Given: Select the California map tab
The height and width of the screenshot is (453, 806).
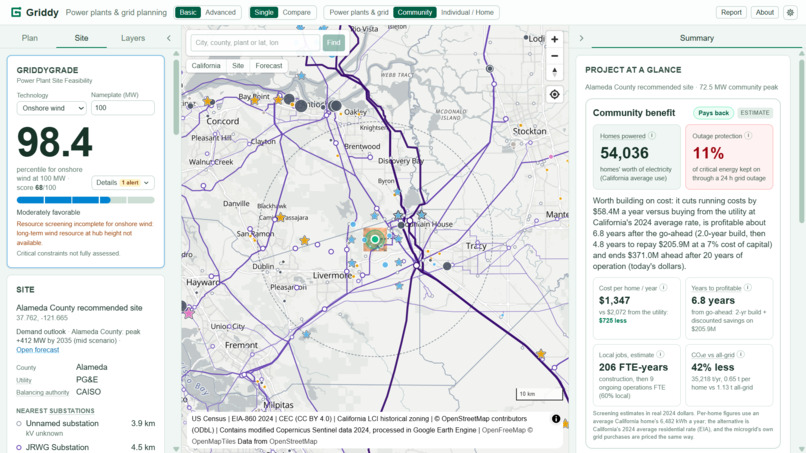Looking at the screenshot, I should (206, 66).
